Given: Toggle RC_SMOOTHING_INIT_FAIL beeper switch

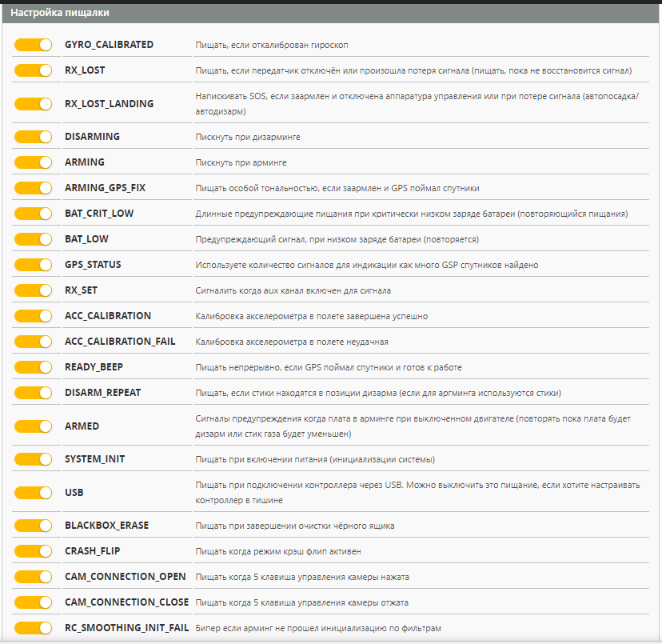Looking at the screenshot, I should [33, 628].
